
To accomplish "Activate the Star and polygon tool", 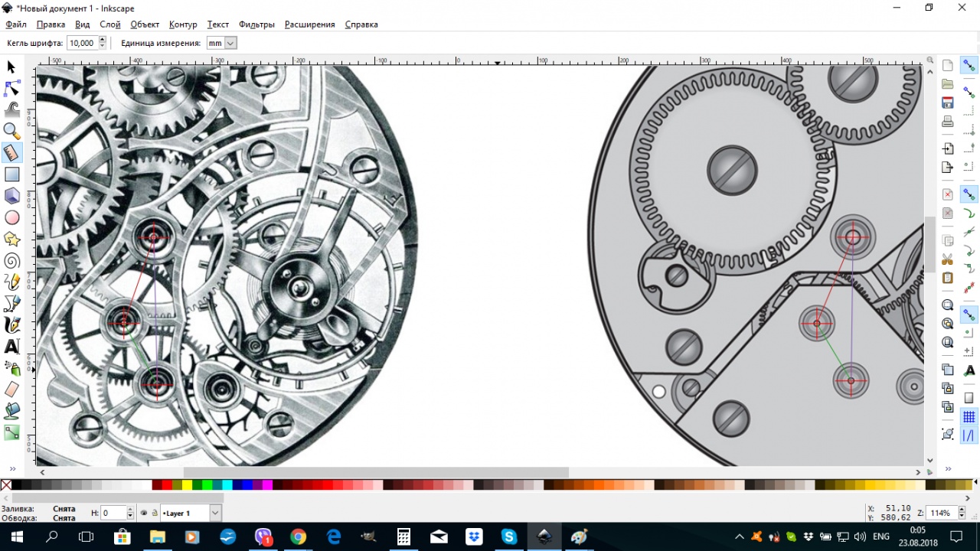I will [x=11, y=240].
